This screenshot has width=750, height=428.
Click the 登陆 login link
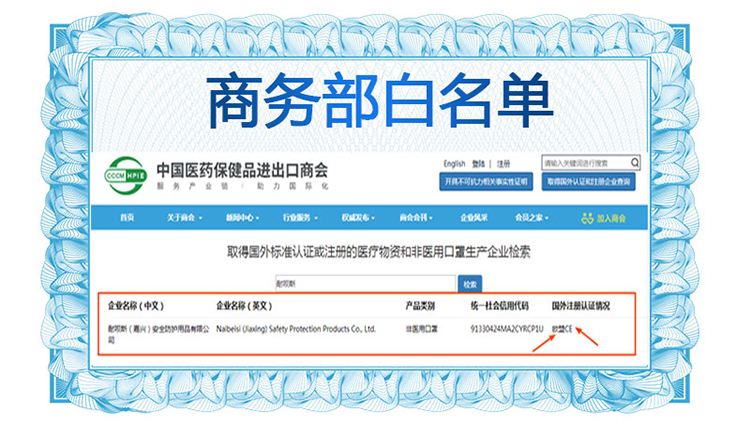pos(478,164)
